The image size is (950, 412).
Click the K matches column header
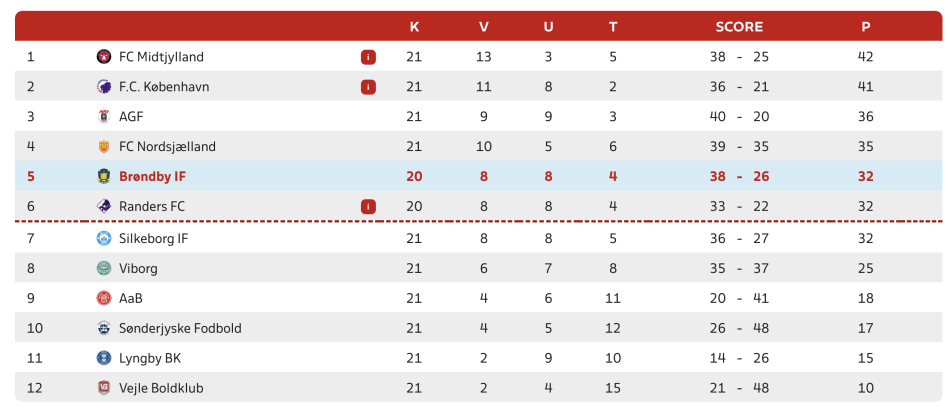[x=414, y=27]
